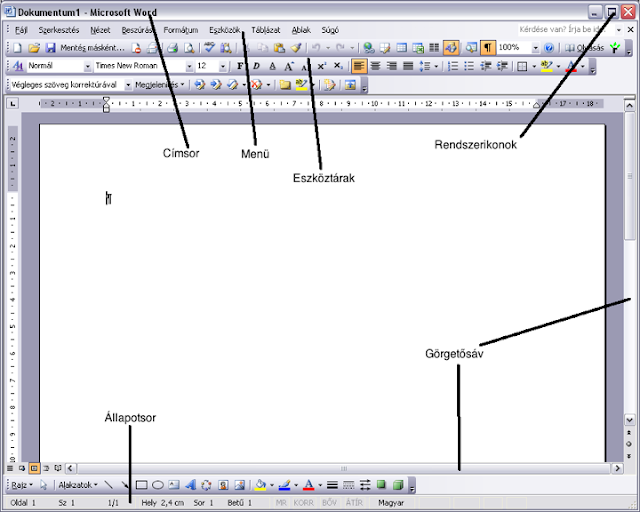Click the Olvasás reading layout button

click(584, 48)
